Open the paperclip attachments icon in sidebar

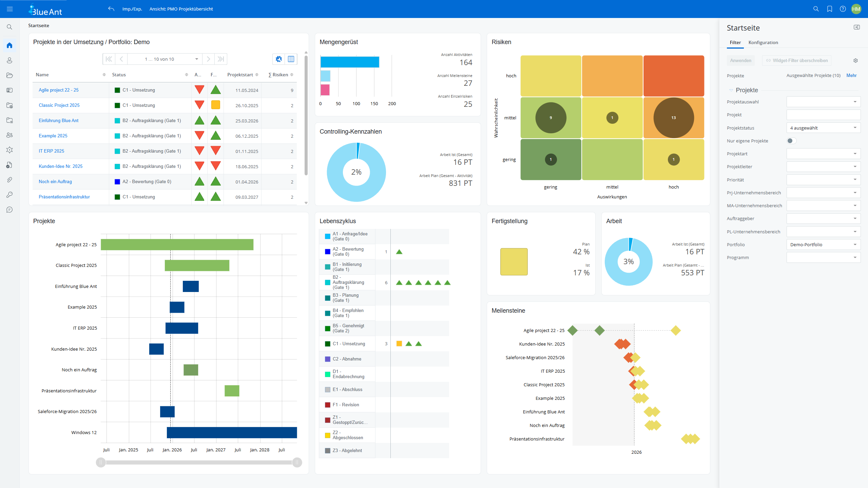point(9,180)
